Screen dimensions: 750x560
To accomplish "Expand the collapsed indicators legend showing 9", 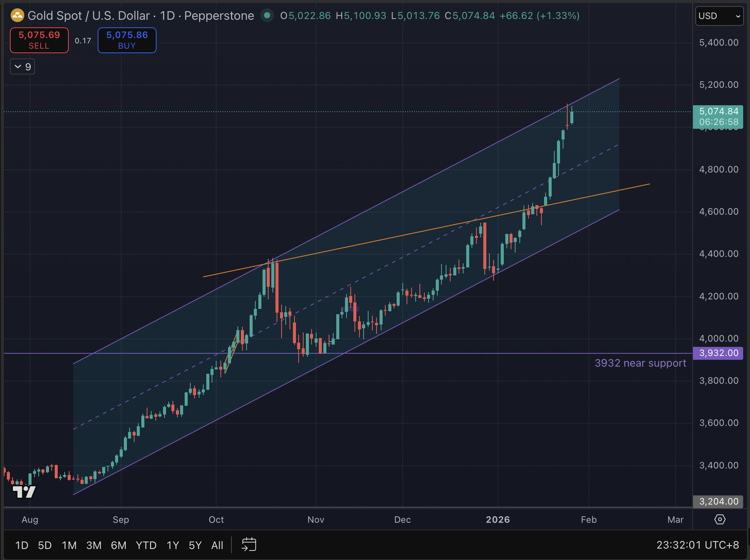I will click(22, 67).
